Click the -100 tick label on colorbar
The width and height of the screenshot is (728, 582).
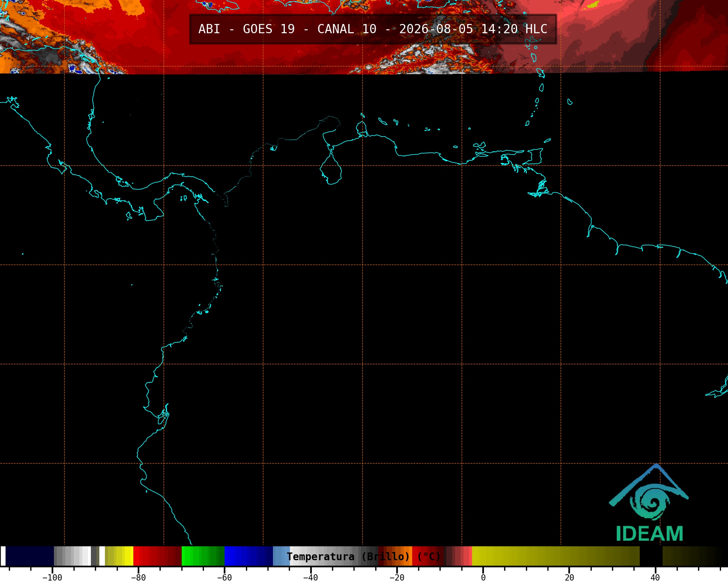pos(52,578)
